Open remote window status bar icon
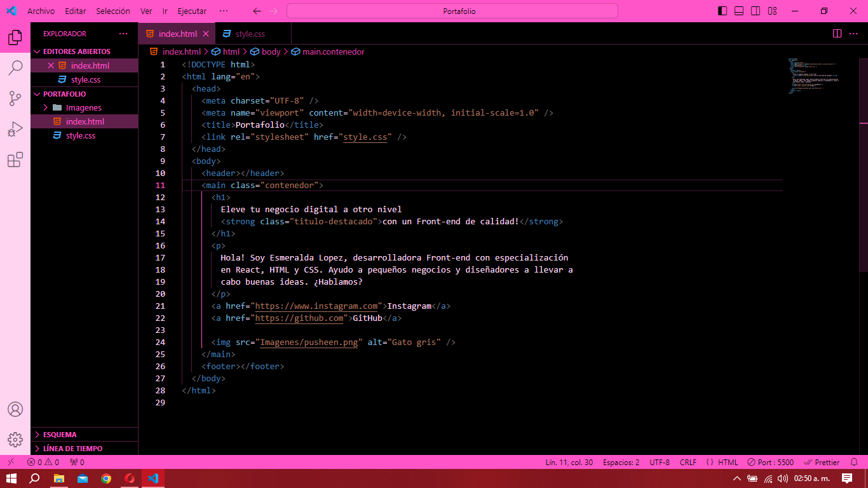This screenshot has width=868, height=488. click(11, 463)
